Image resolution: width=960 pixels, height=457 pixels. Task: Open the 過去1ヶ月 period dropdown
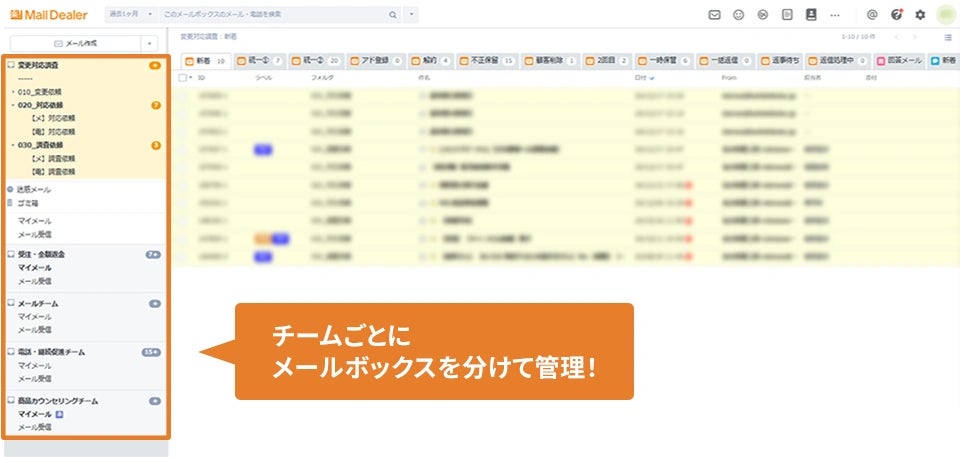[x=130, y=15]
